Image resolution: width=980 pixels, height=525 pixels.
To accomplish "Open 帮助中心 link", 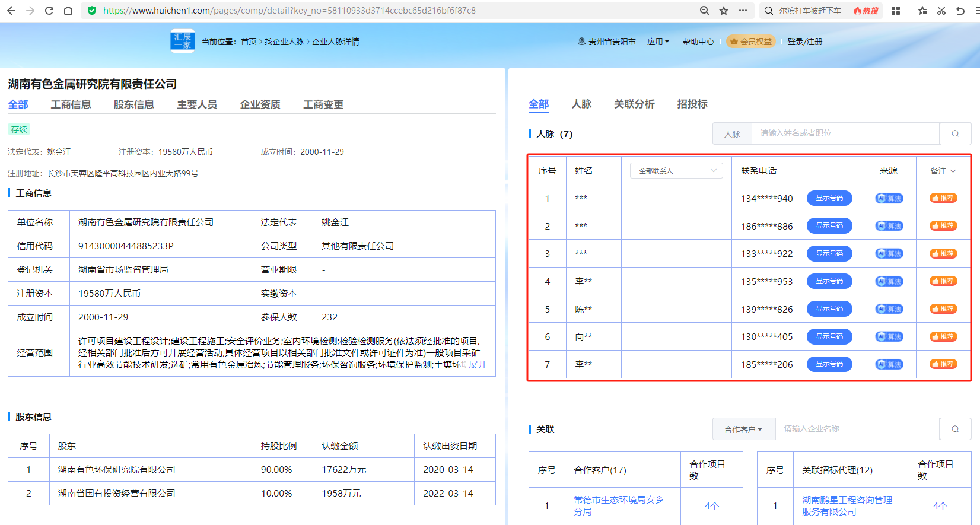I will (698, 42).
